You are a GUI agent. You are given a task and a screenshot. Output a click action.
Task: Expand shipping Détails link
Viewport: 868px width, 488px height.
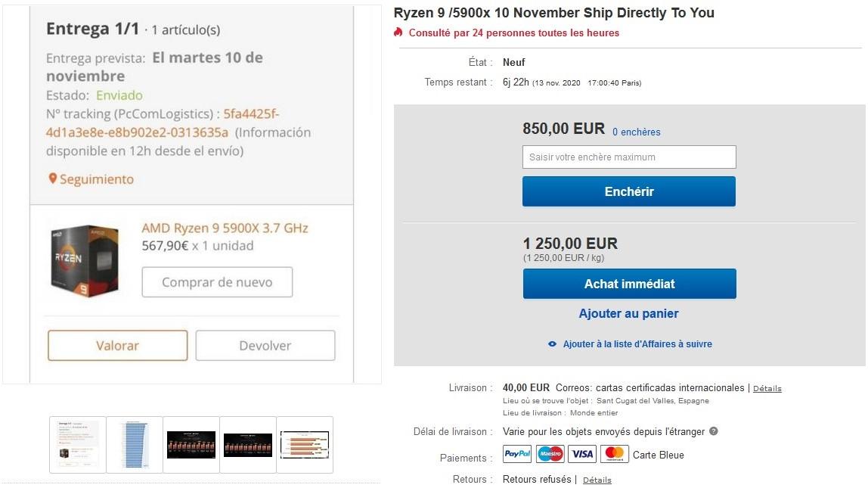(767, 388)
